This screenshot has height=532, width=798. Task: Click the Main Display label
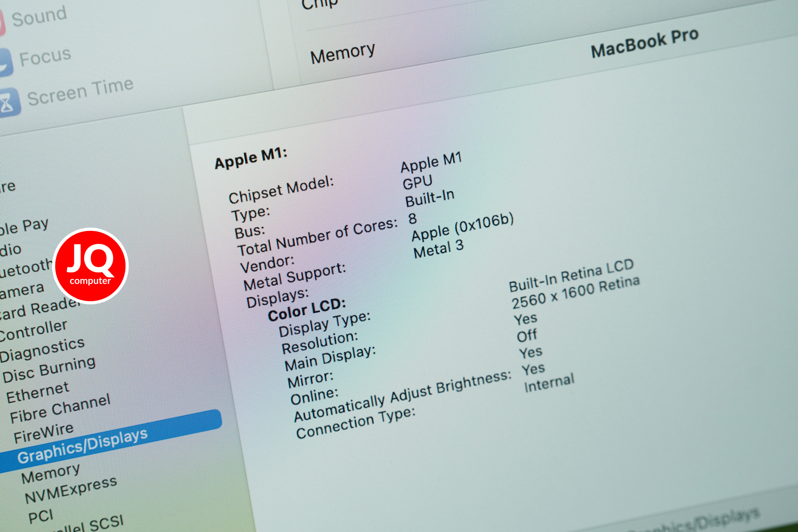330,358
